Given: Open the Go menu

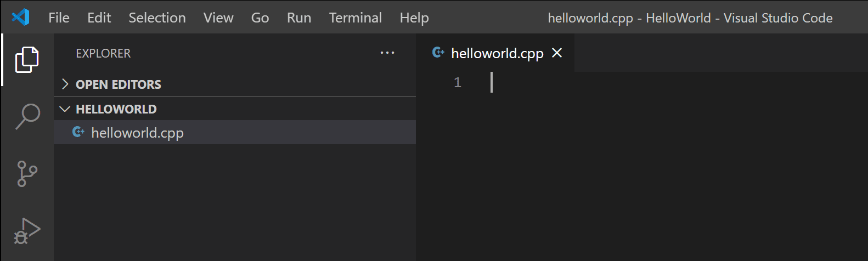Looking at the screenshot, I should tap(260, 18).
